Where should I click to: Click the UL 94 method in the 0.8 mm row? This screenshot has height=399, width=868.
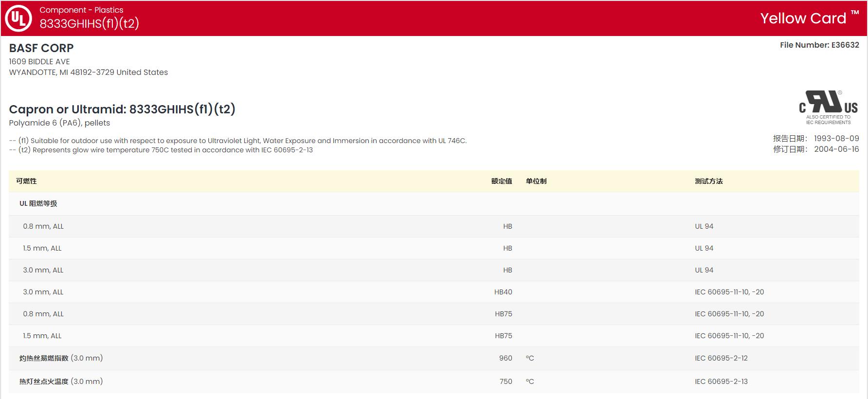tap(704, 226)
